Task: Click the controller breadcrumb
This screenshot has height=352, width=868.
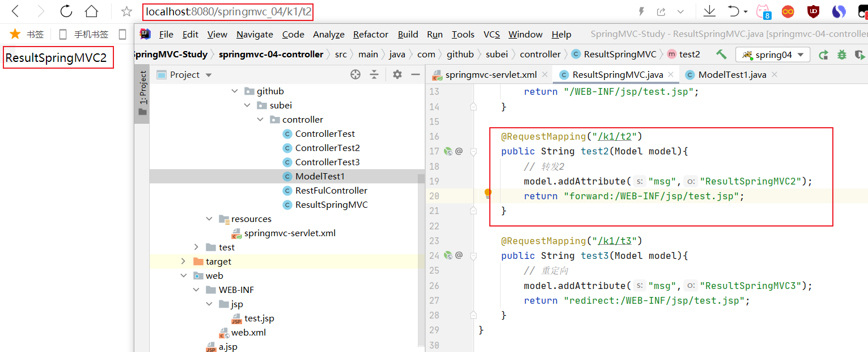Action: [540, 55]
